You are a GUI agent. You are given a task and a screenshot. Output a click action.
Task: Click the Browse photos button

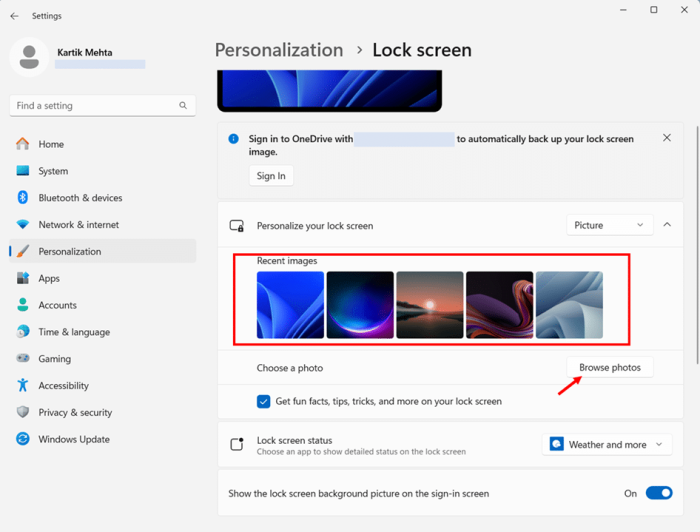point(610,367)
